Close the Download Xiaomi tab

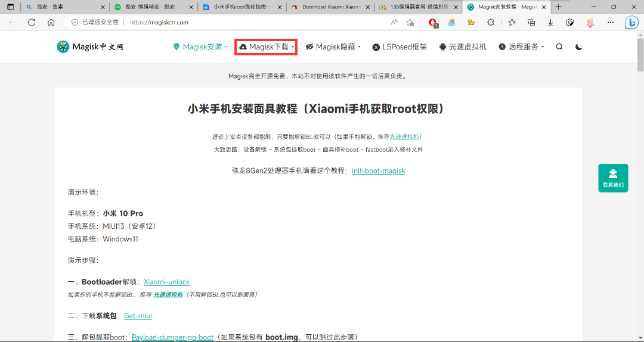[x=369, y=7]
